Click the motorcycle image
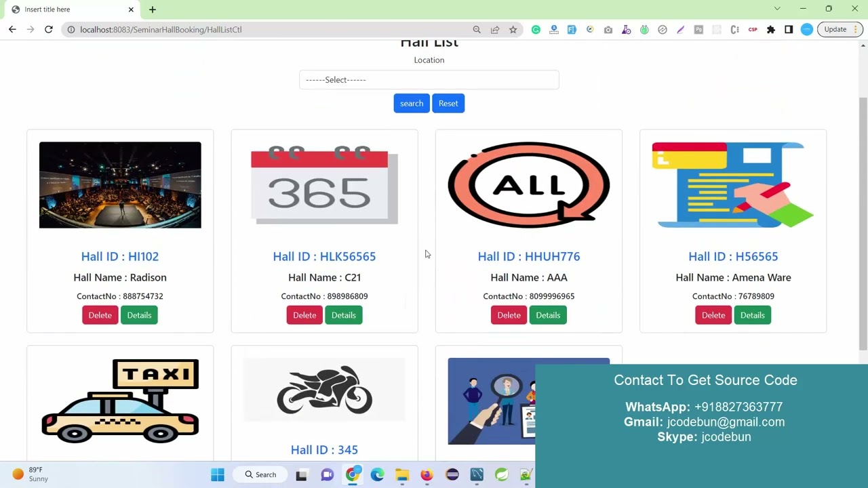Viewport: 868px width, 488px height. (324, 390)
